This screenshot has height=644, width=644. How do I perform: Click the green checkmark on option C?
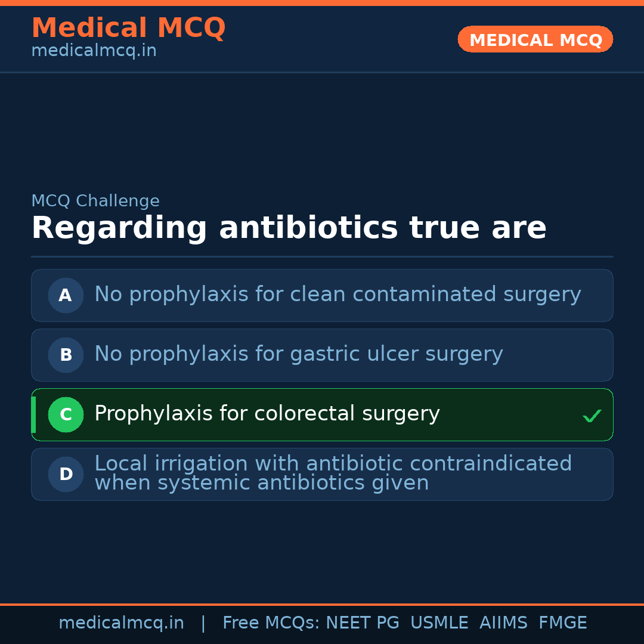592,416
